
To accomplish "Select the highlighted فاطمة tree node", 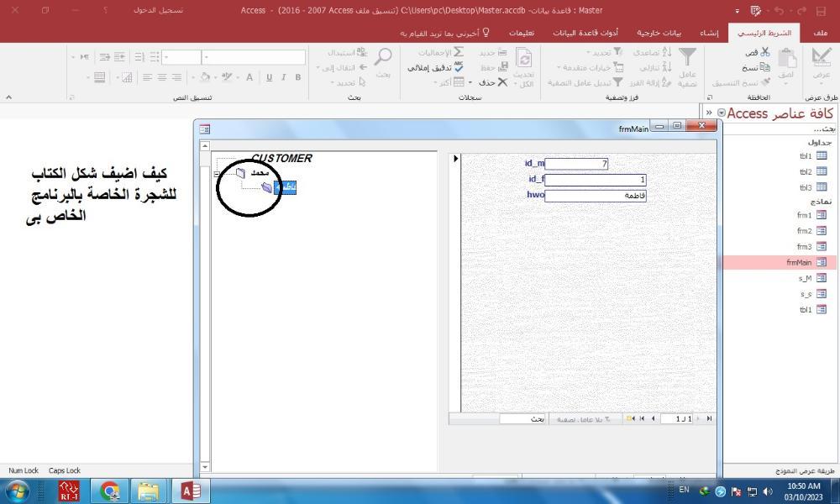I will [285, 187].
